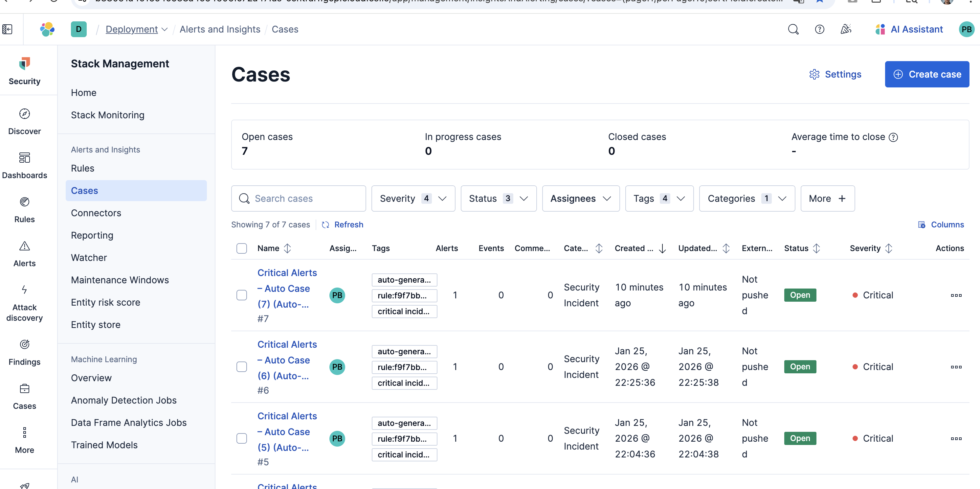The height and width of the screenshot is (489, 980).
Task: Launch the AI Assistant
Action: [x=909, y=29]
